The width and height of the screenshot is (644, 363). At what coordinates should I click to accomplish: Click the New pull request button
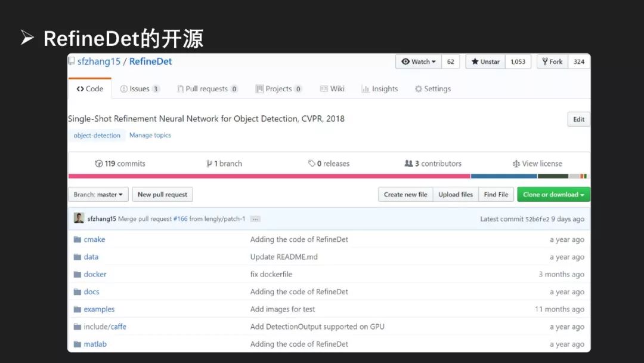[x=162, y=195]
